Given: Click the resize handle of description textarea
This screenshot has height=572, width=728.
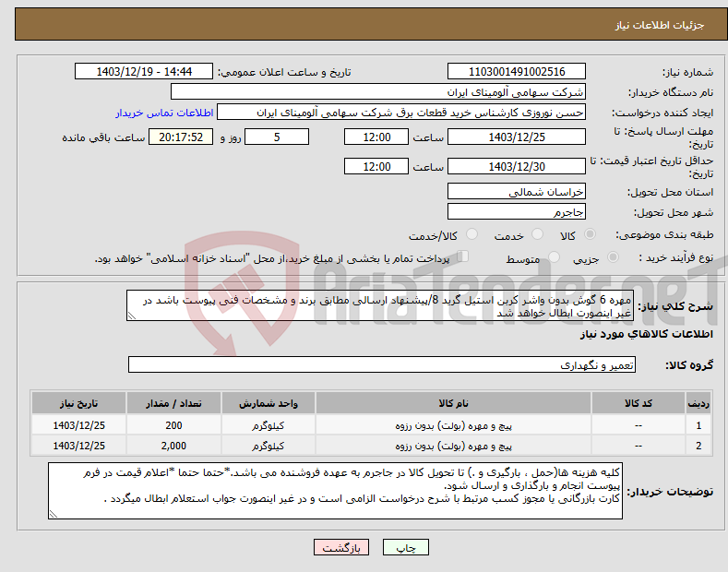Looking at the screenshot, I should [132, 316].
